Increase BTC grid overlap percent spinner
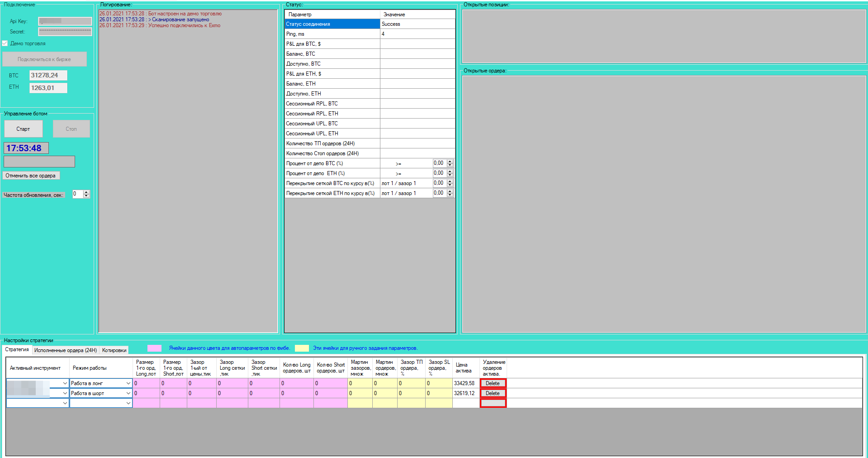Image resolution: width=868 pixels, height=458 pixels. [x=450, y=181]
